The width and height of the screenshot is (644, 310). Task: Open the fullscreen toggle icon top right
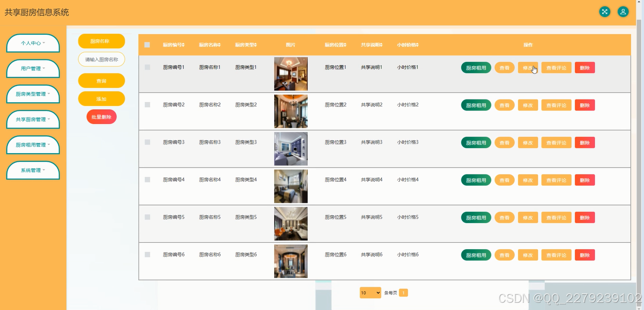point(604,12)
